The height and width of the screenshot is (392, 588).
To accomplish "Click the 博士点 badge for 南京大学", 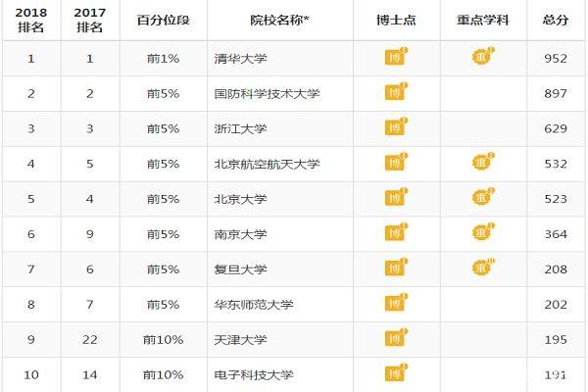I will coord(396,232).
